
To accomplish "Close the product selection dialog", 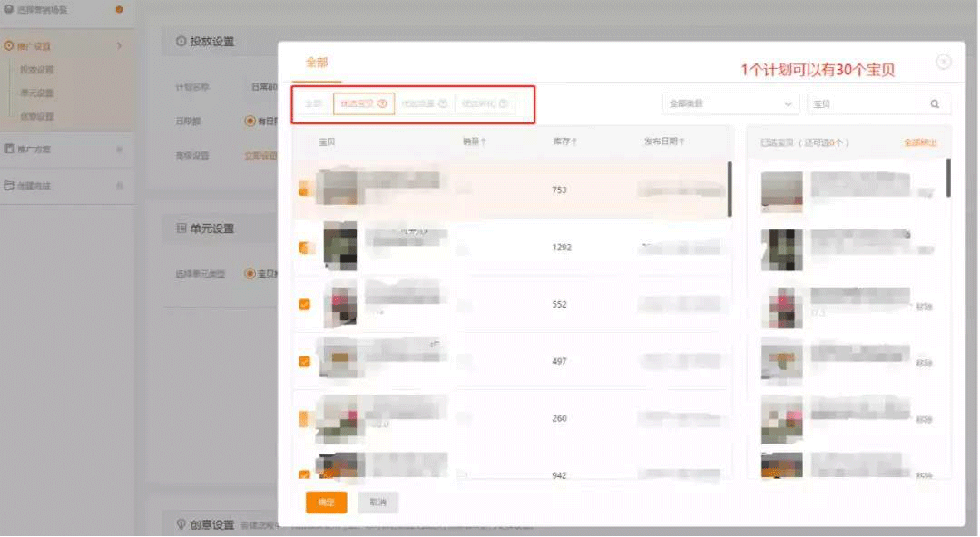I will (x=944, y=62).
